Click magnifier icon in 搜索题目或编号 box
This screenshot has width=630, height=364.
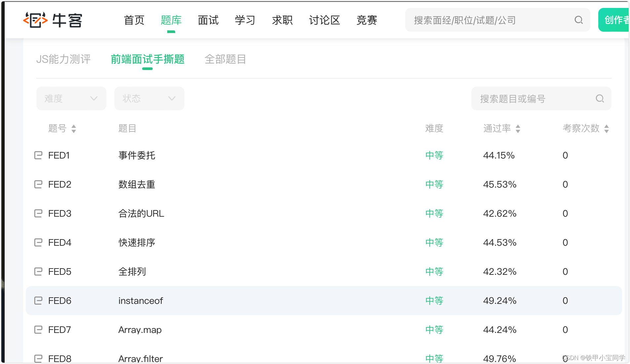point(600,98)
